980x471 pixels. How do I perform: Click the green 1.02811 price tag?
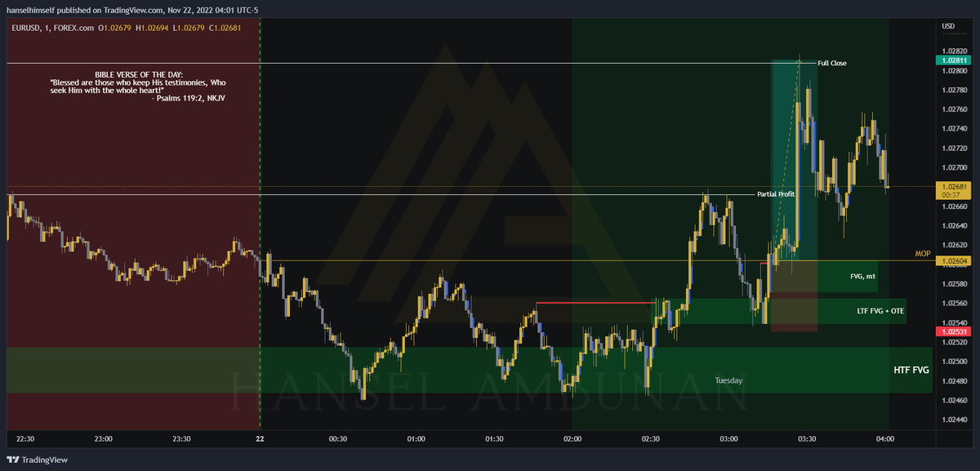pyautogui.click(x=954, y=60)
